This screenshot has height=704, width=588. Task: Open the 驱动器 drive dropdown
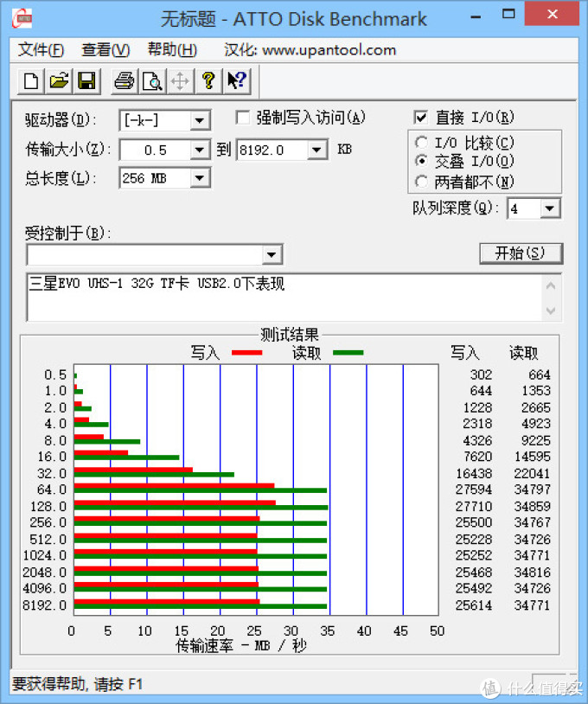click(199, 120)
